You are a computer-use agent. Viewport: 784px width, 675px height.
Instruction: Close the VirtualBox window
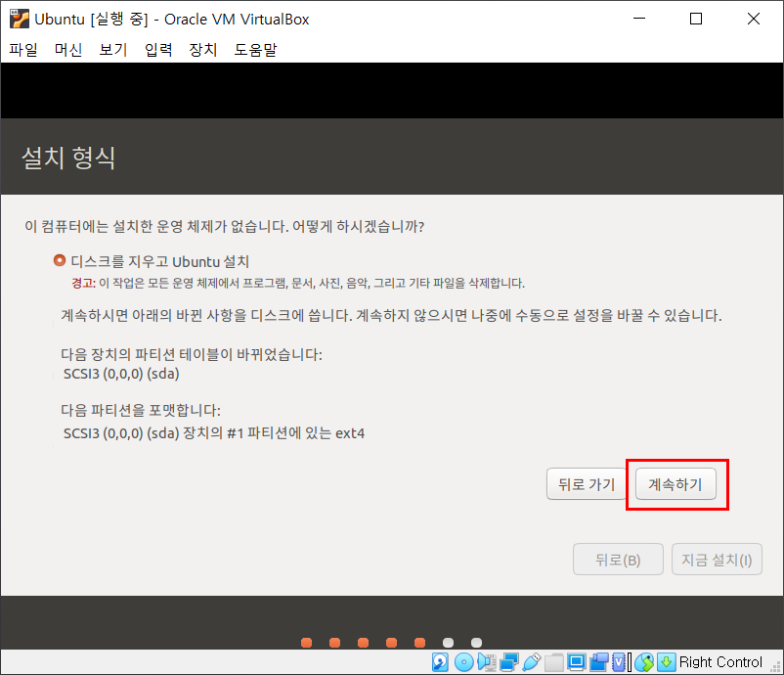coord(754,19)
